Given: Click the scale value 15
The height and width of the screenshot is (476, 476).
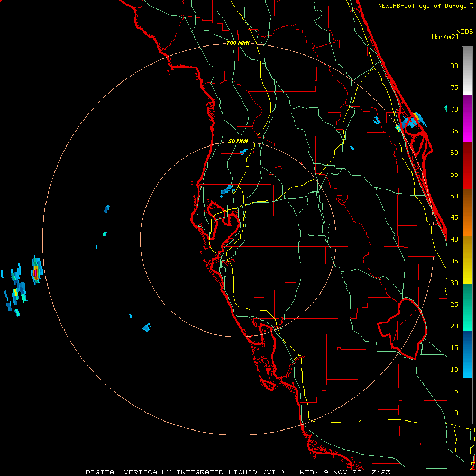Looking at the screenshot, I should pos(454,348).
